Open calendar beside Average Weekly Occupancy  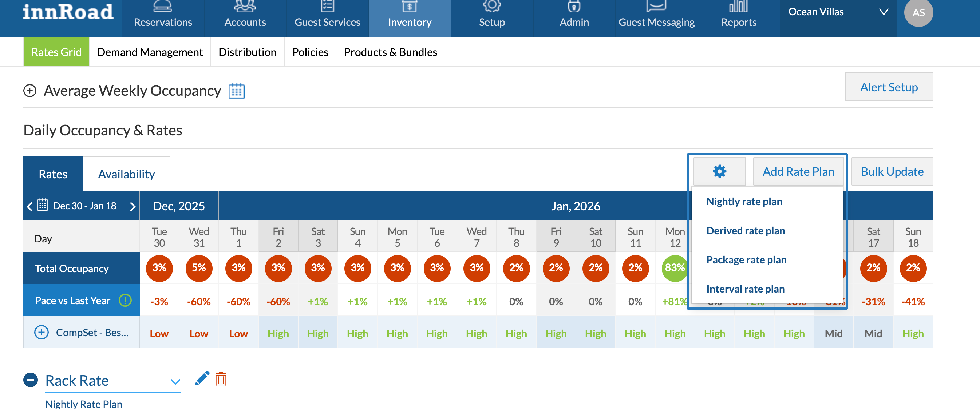click(237, 91)
